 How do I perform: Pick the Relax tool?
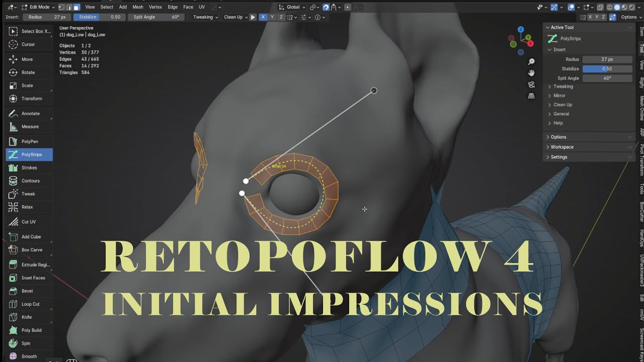click(x=29, y=207)
